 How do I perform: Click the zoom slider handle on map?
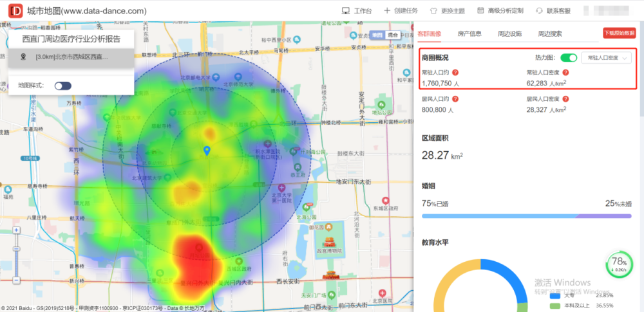[x=16, y=249]
